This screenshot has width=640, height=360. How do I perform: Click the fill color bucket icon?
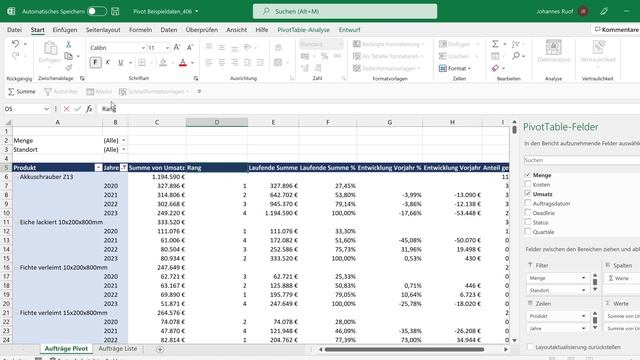(163, 62)
